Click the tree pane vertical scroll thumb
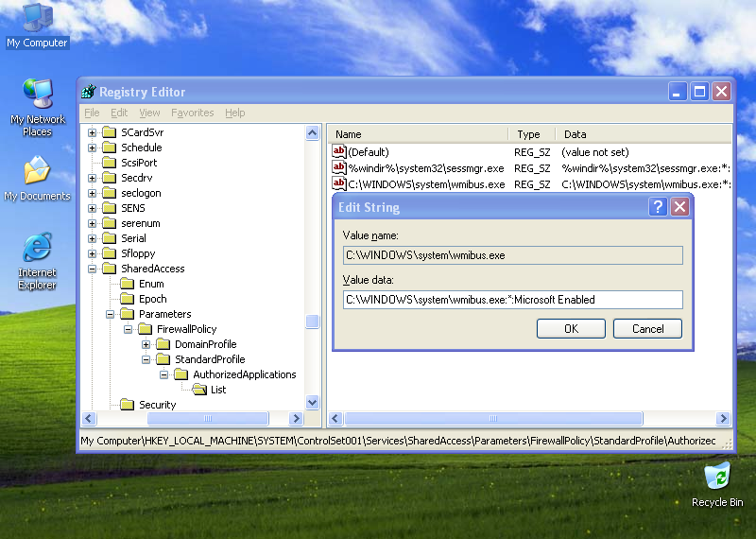 [313, 322]
